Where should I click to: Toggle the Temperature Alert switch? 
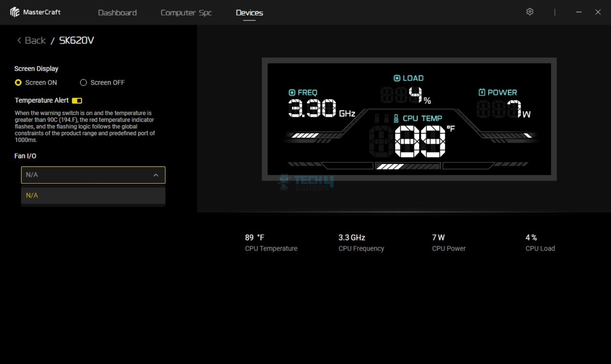click(x=77, y=101)
